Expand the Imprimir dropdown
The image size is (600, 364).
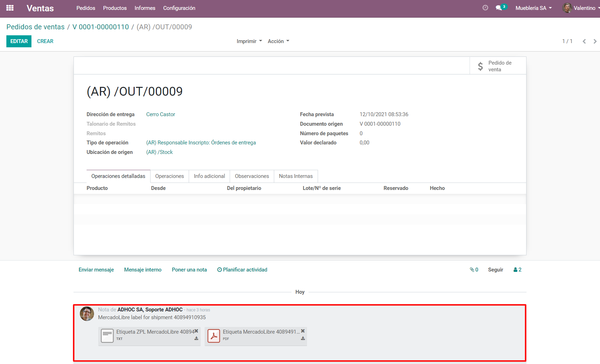(249, 41)
